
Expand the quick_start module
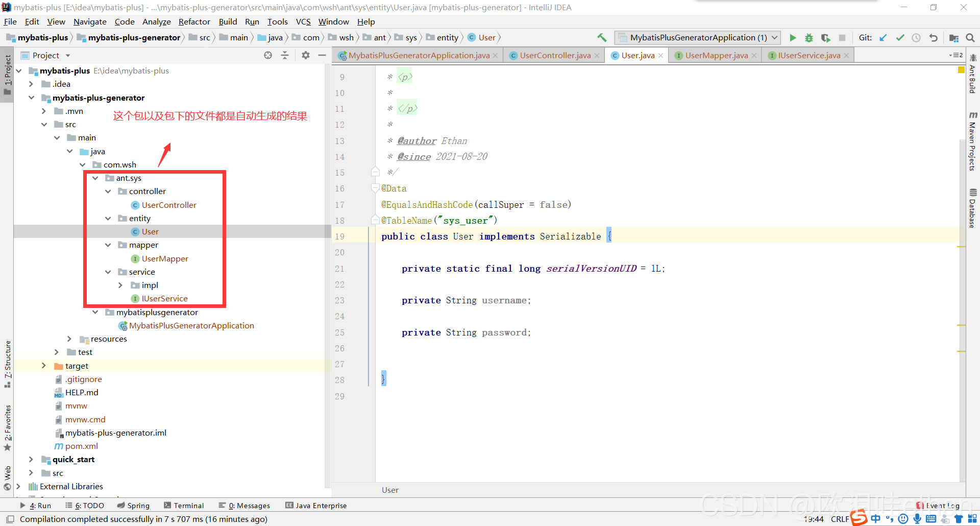click(31, 460)
